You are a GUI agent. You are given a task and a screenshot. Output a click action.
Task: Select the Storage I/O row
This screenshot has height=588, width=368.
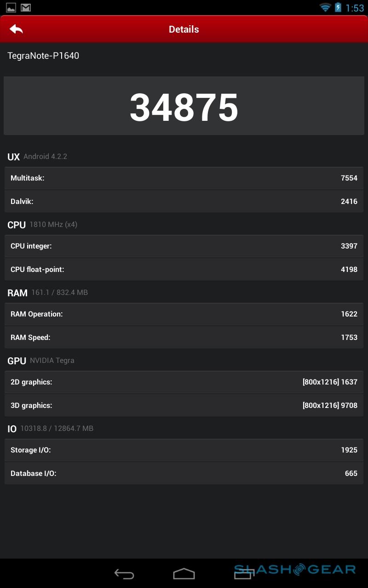[x=184, y=450]
